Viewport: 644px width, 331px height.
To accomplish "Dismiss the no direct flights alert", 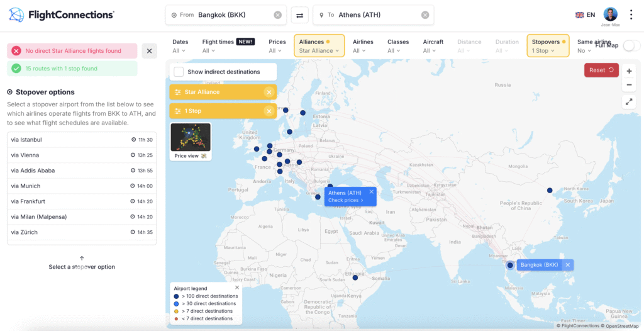I will [149, 51].
